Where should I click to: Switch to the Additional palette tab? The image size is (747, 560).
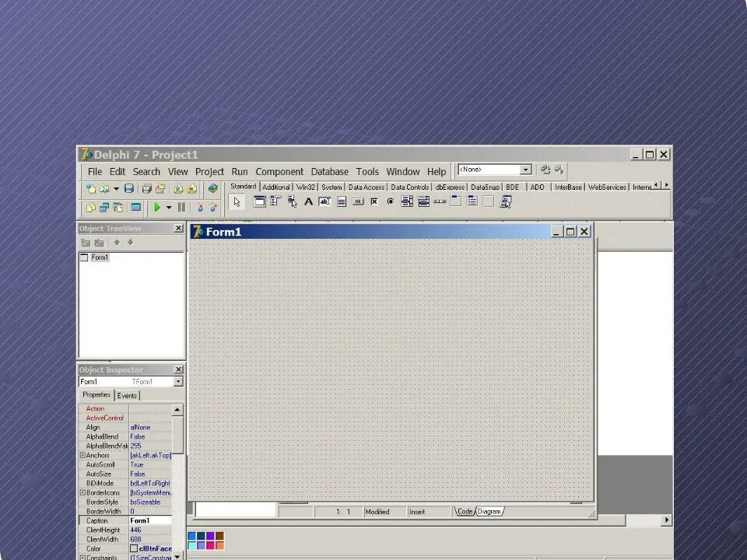coord(275,187)
